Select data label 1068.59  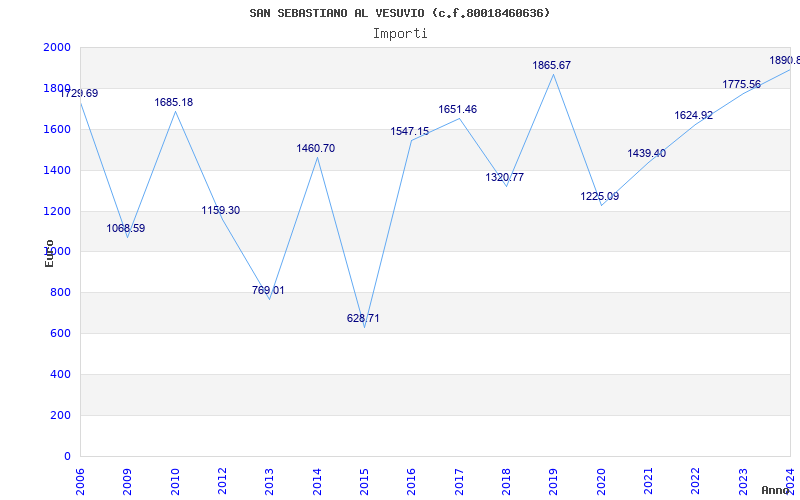[x=126, y=229]
